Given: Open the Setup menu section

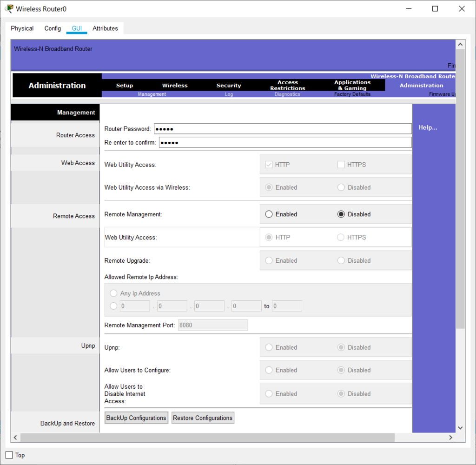Looking at the screenshot, I should pos(125,86).
